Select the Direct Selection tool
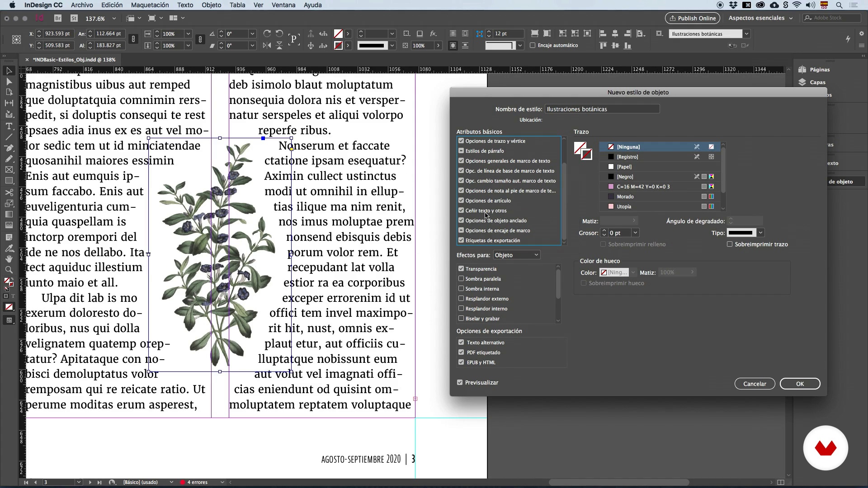This screenshot has width=868, height=488. click(9, 82)
